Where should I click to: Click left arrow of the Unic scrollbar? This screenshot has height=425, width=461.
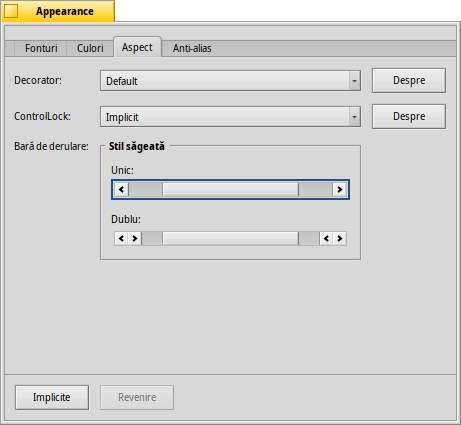pos(121,190)
